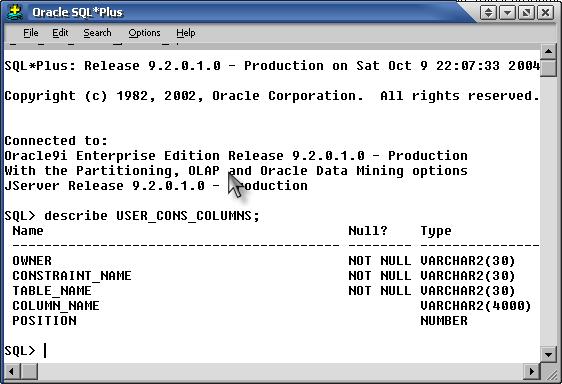Click the 'describe USER_CONS_COLUMNS;' command text
Image resolution: width=562 pixels, height=384 pixels.
[152, 216]
